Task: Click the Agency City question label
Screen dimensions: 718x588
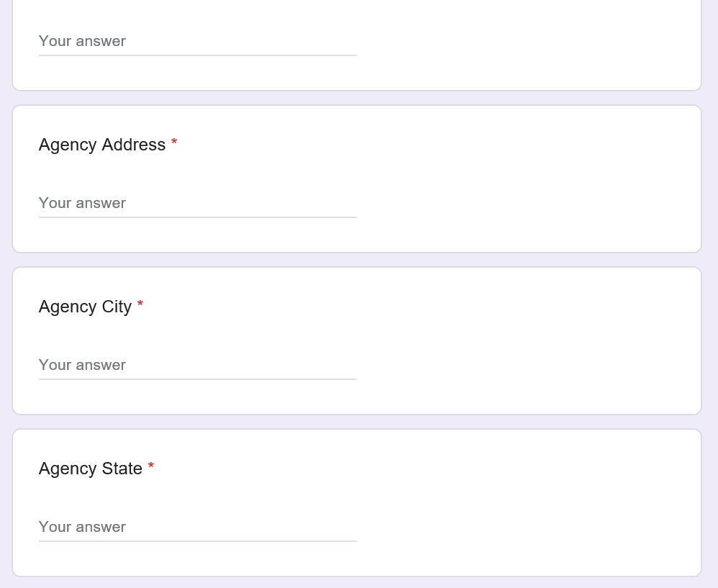Action: (x=85, y=307)
